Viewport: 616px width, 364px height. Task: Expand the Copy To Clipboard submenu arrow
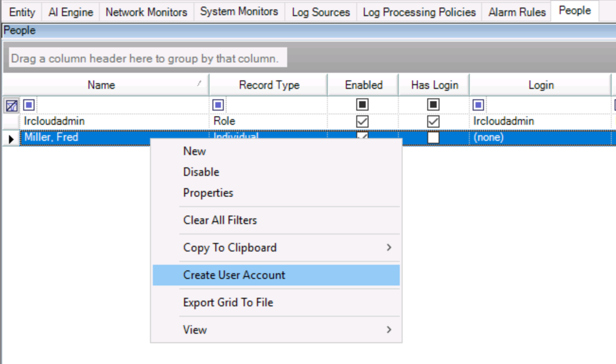tap(389, 247)
